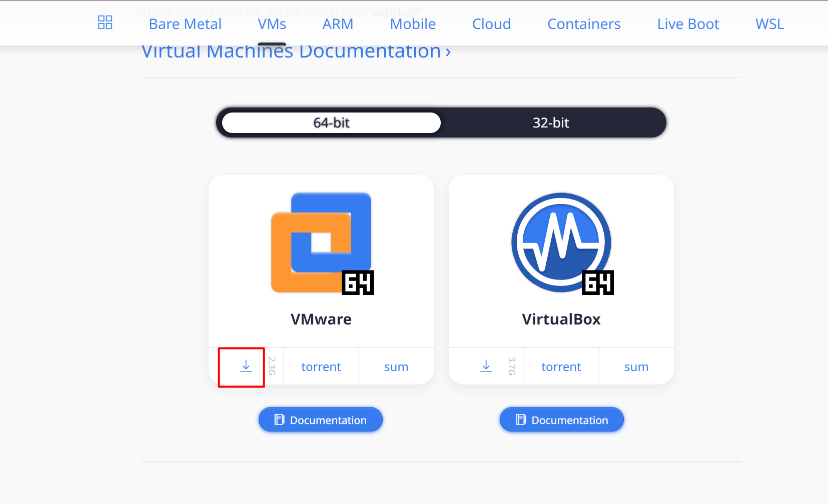Open the Bare Metal nav tab

(x=185, y=24)
